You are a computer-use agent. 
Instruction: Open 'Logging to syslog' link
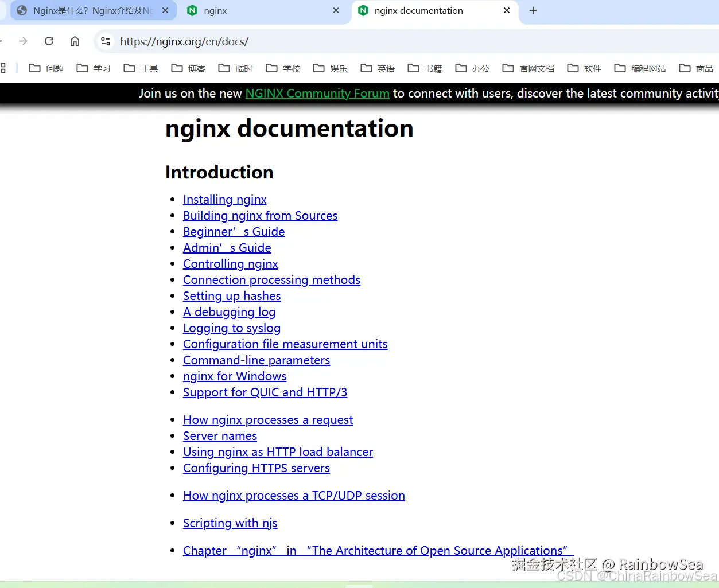click(x=232, y=328)
